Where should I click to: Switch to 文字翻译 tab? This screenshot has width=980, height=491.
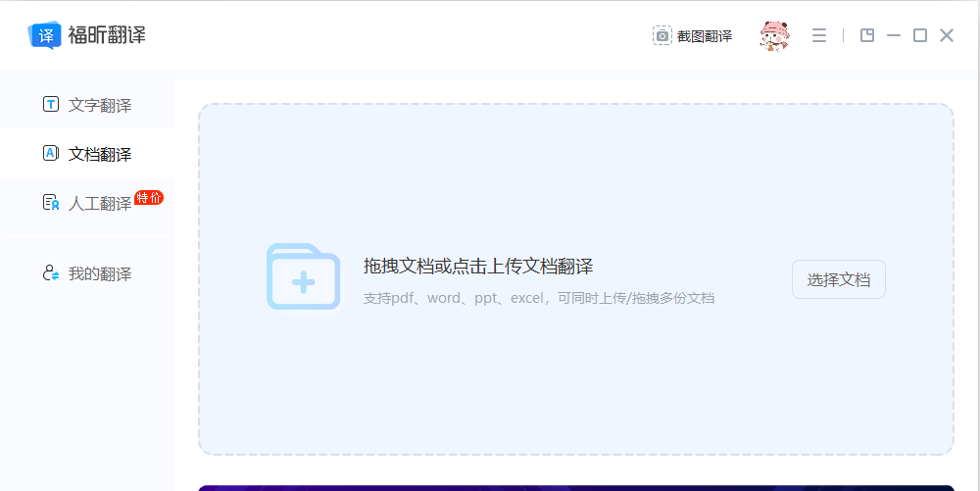pyautogui.click(x=87, y=104)
